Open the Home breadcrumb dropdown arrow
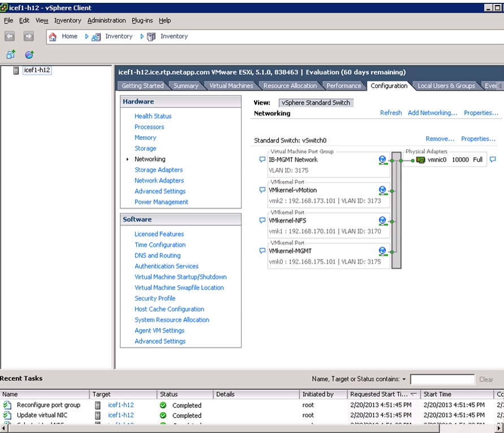 coord(87,37)
